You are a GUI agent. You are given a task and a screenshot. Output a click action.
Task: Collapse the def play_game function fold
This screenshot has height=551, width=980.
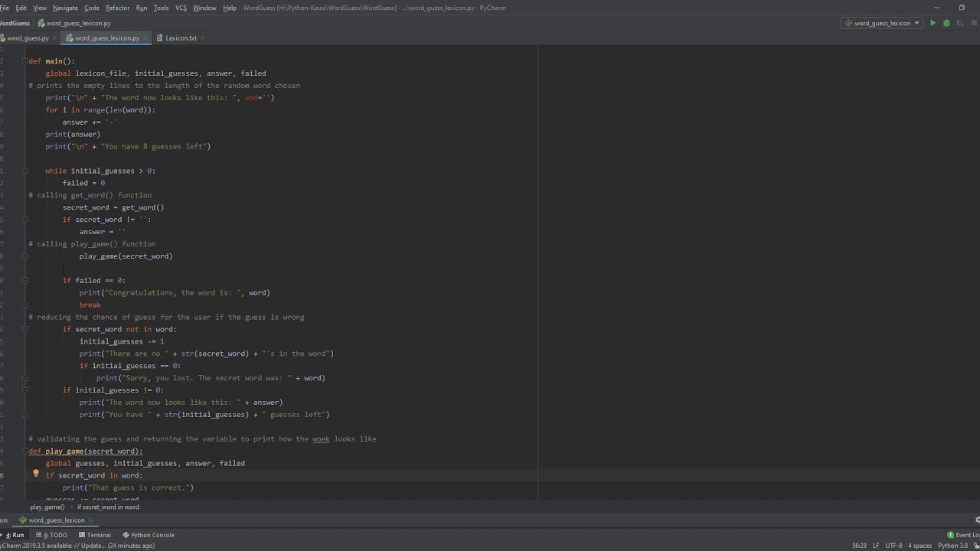[x=25, y=451]
